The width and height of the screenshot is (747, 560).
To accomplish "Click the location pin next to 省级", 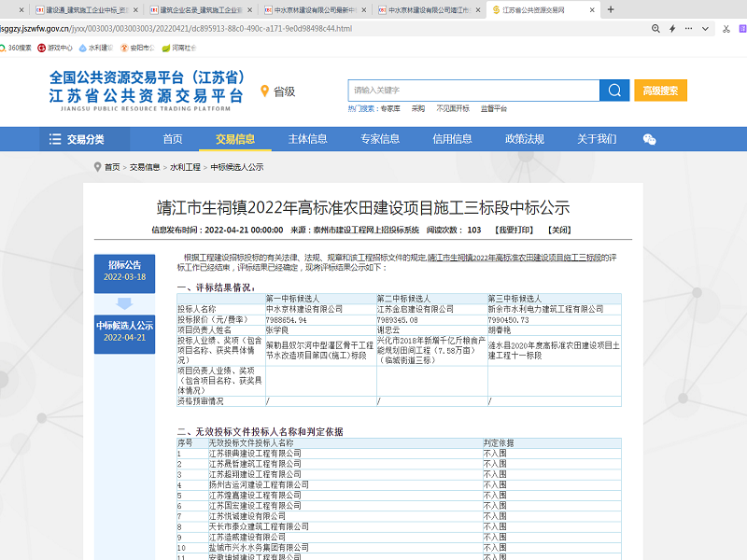I will (264, 91).
